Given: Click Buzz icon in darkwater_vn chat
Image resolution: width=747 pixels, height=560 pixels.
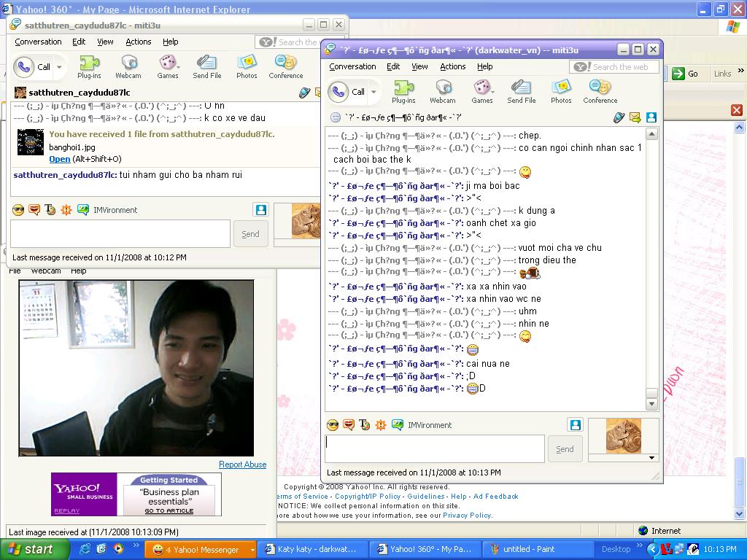Looking at the screenshot, I should pos(381,425).
